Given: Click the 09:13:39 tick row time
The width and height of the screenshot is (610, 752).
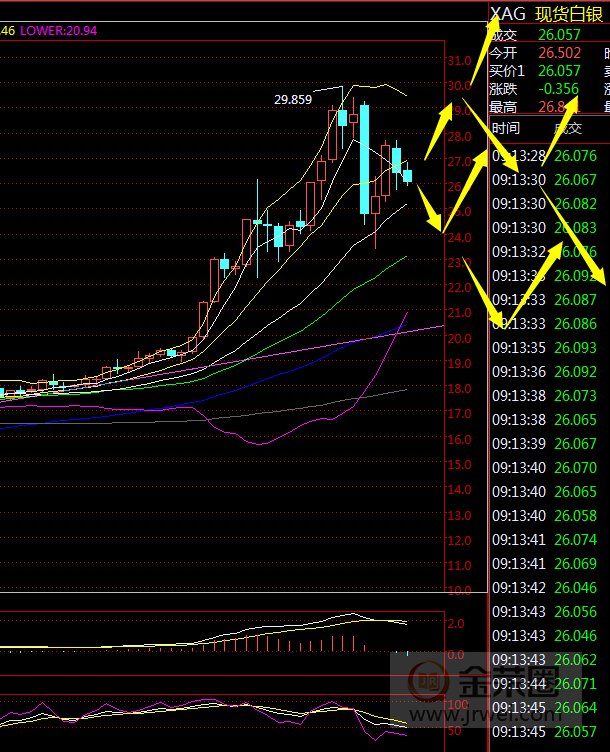Looking at the screenshot, I should [x=519, y=444].
